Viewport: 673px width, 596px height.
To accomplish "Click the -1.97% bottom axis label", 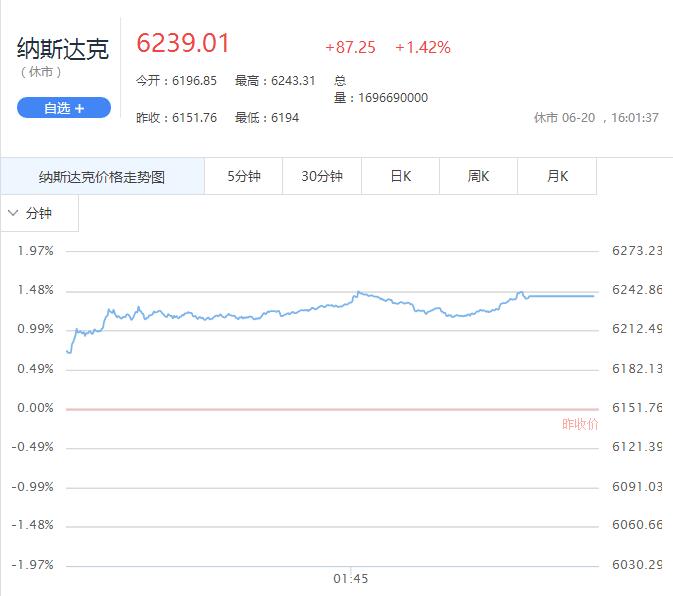I will point(33,565).
